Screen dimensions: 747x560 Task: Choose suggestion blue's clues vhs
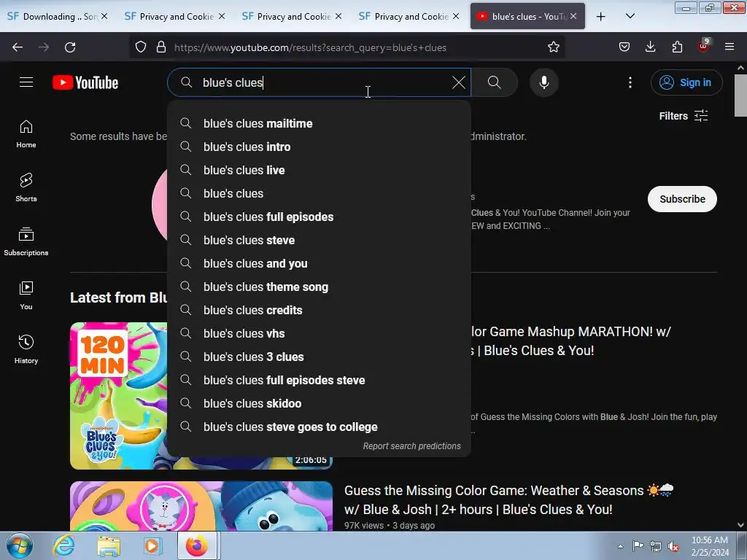319,333
